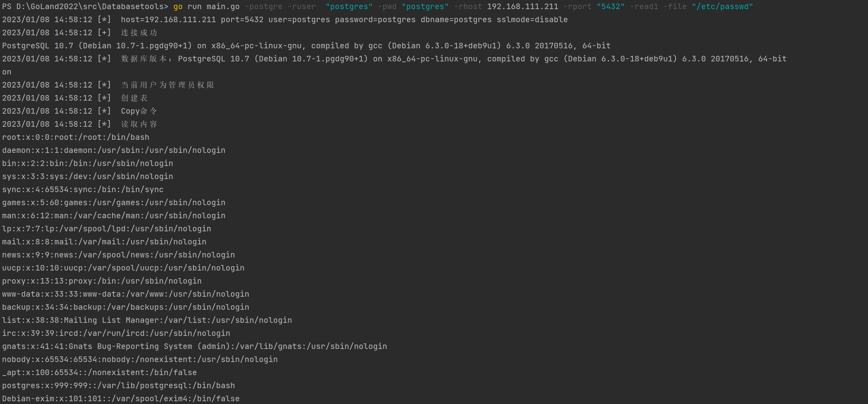This screenshot has height=404, width=868.
Task: Click the 'go run main.go' command text
Action: click(206, 7)
